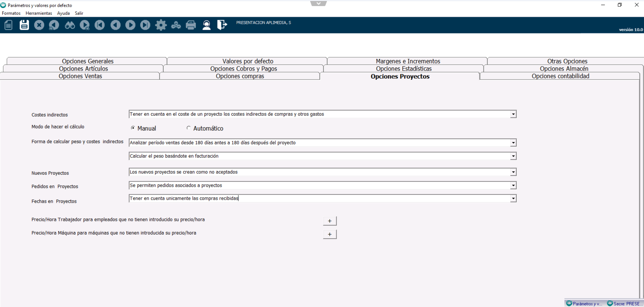
Task: Click the single gear settings icon
Action: pyautogui.click(x=161, y=25)
